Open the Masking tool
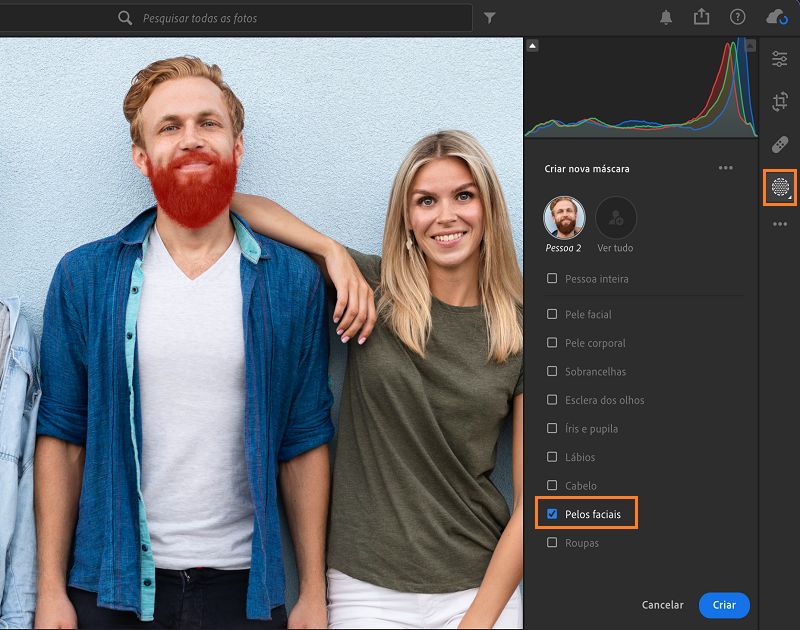 coord(780,187)
